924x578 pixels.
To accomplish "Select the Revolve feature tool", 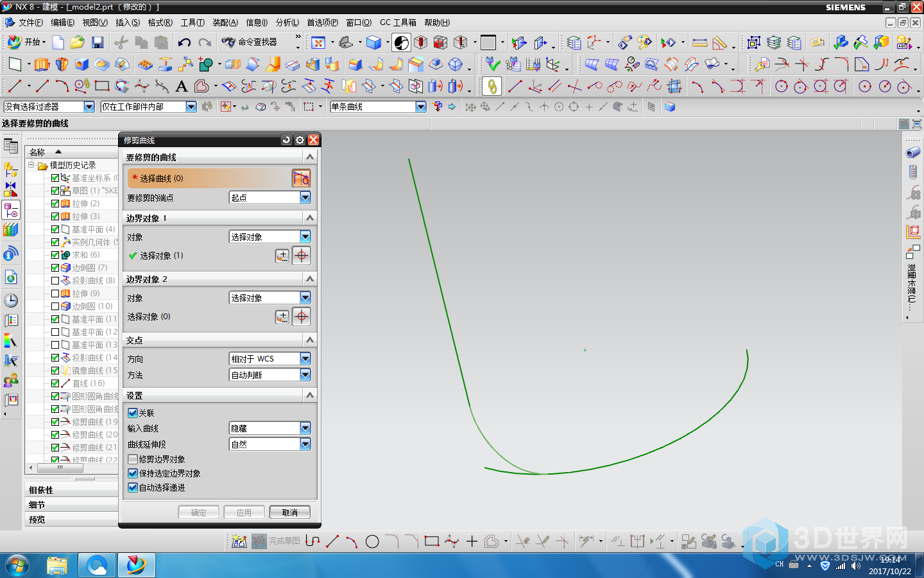I will 62,64.
